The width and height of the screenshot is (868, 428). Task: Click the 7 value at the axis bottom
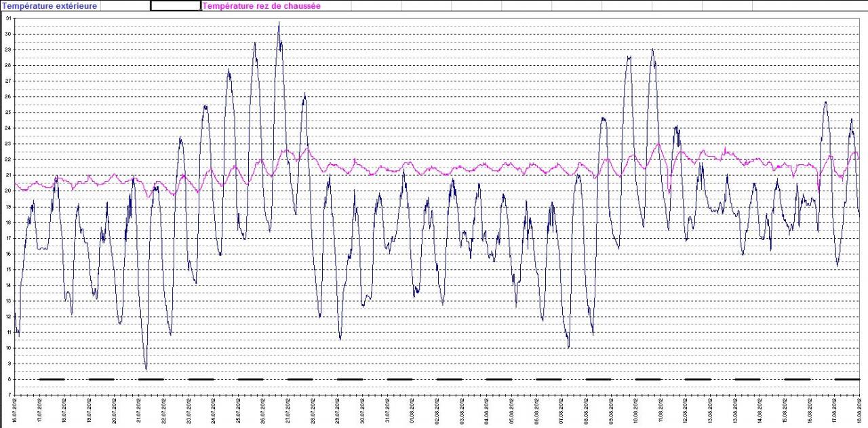[x=9, y=395]
